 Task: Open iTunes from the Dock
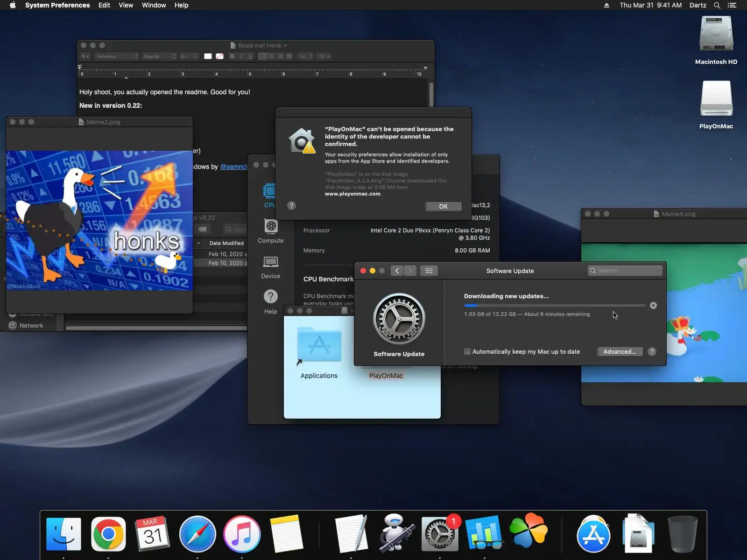[242, 534]
